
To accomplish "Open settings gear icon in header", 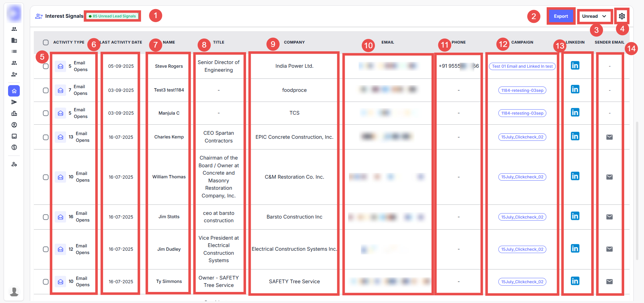I will point(622,16).
